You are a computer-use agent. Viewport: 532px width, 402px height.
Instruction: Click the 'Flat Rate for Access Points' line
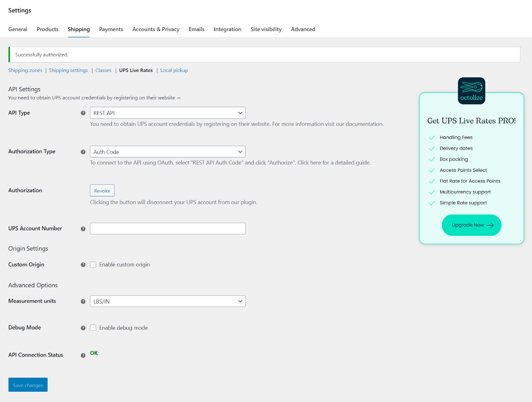click(470, 181)
